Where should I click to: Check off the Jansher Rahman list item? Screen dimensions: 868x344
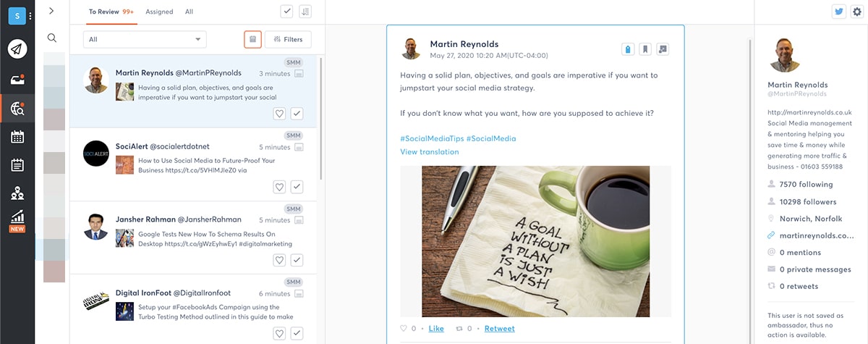point(297,260)
